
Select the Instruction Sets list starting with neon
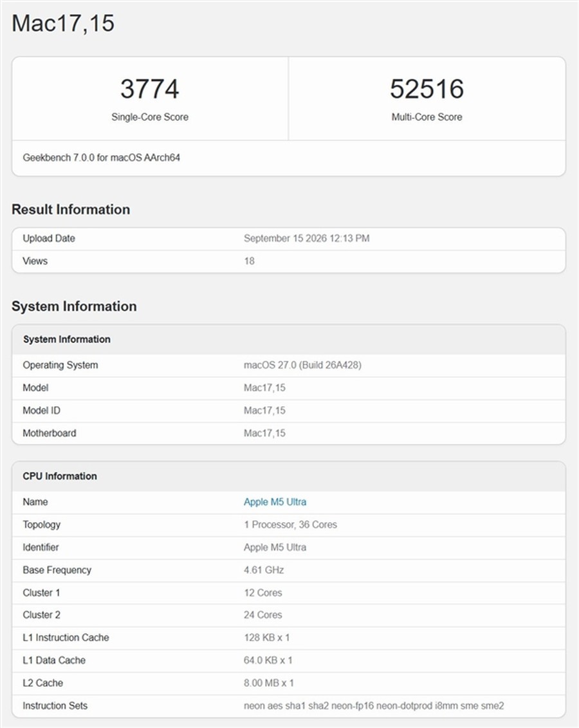coord(374,705)
